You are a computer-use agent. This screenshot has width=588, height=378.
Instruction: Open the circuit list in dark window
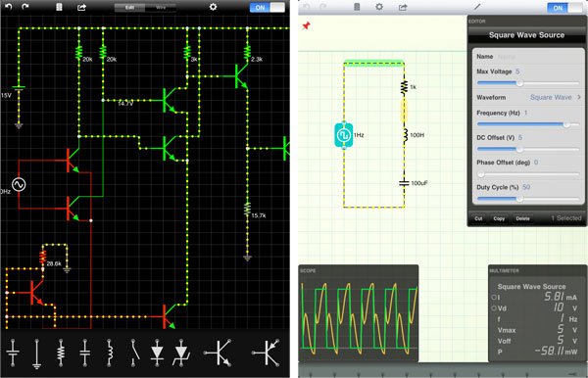click(x=59, y=7)
